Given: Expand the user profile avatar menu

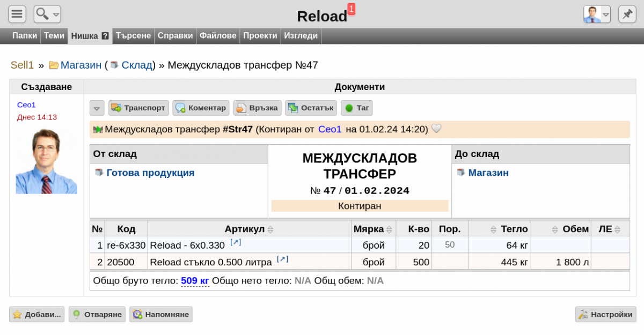Looking at the screenshot, I should pos(597,14).
